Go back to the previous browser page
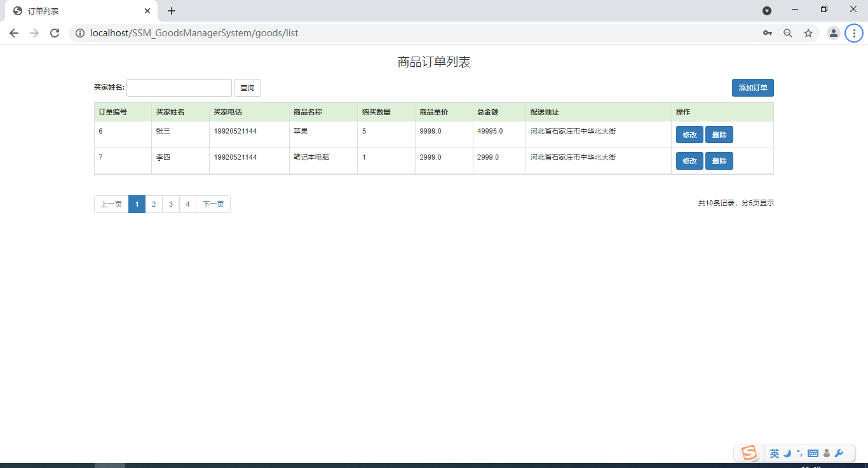868x468 pixels. [14, 33]
